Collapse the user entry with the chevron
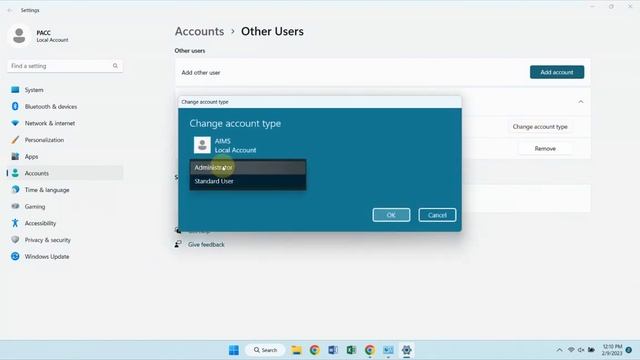 pos(581,102)
